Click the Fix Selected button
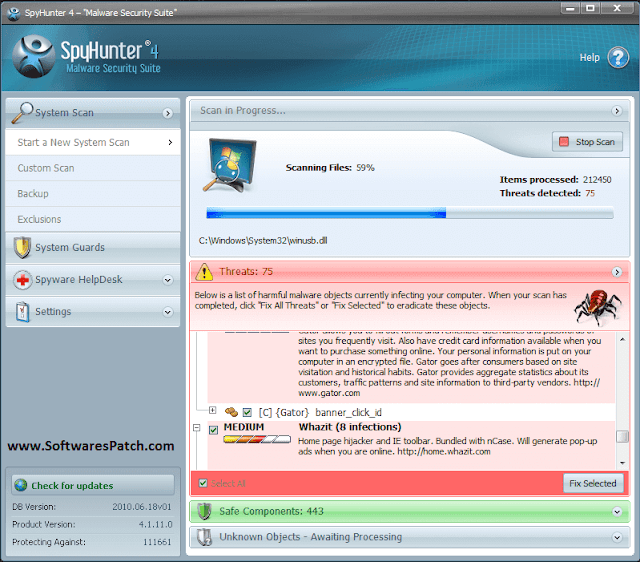 [x=593, y=483]
